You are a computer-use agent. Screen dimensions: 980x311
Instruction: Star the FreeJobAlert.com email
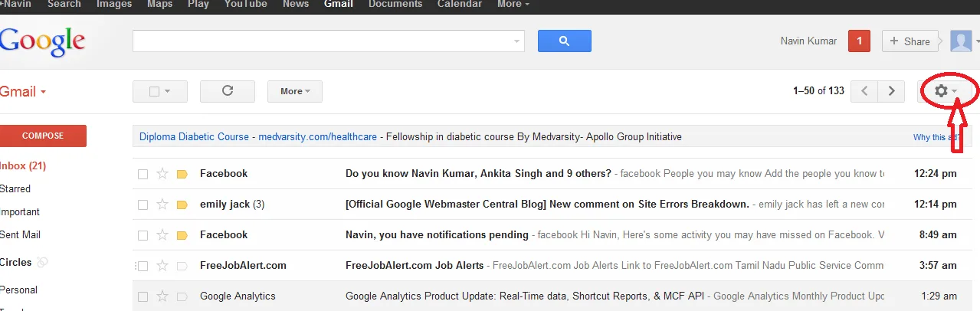coord(162,266)
